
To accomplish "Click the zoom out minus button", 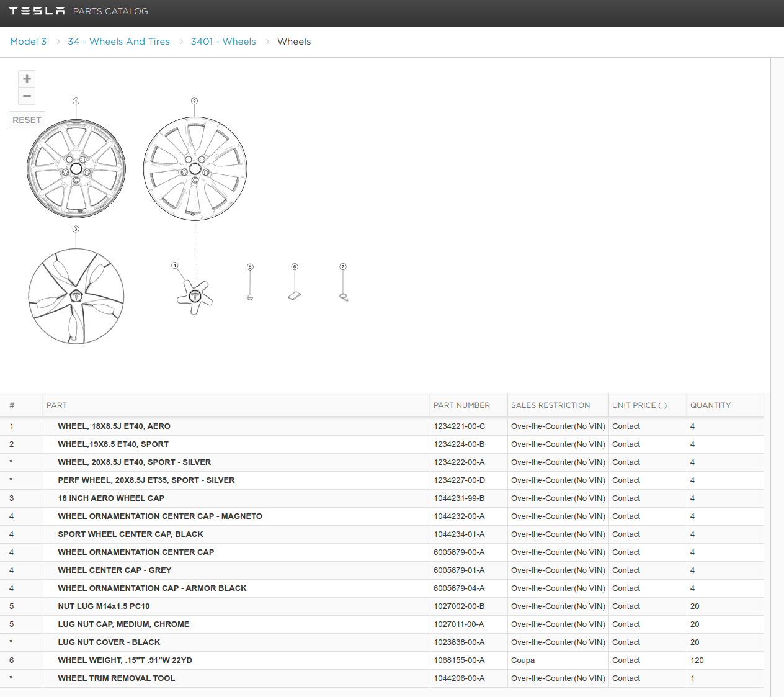I will (x=27, y=96).
